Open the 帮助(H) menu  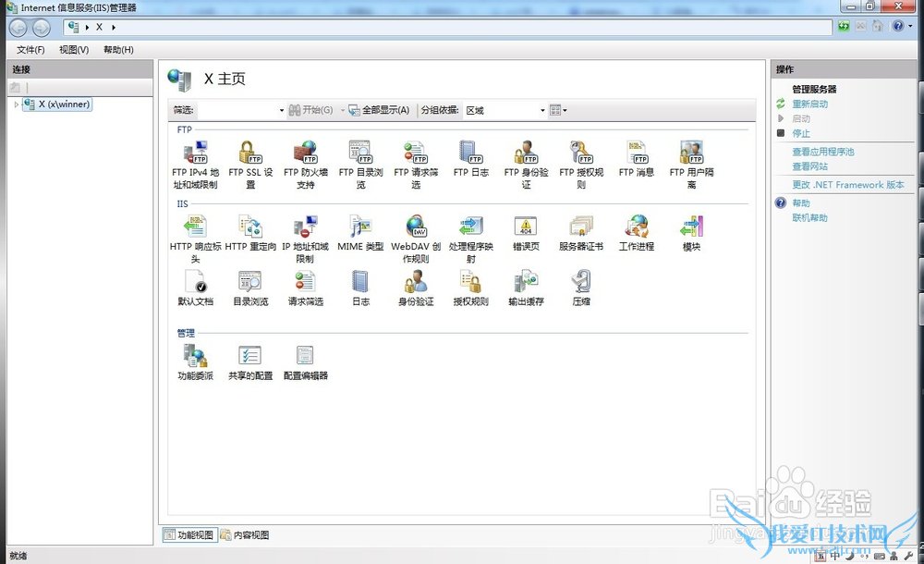[118, 50]
